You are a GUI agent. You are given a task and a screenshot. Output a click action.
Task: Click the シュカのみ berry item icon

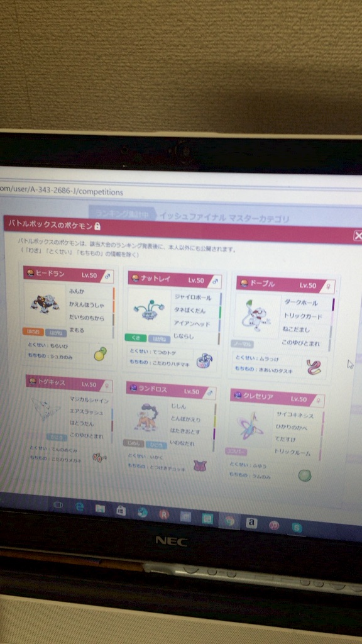100,354
